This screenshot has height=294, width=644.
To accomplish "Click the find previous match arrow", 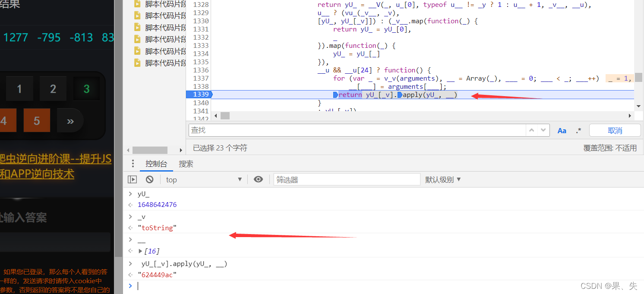I will (x=532, y=130).
